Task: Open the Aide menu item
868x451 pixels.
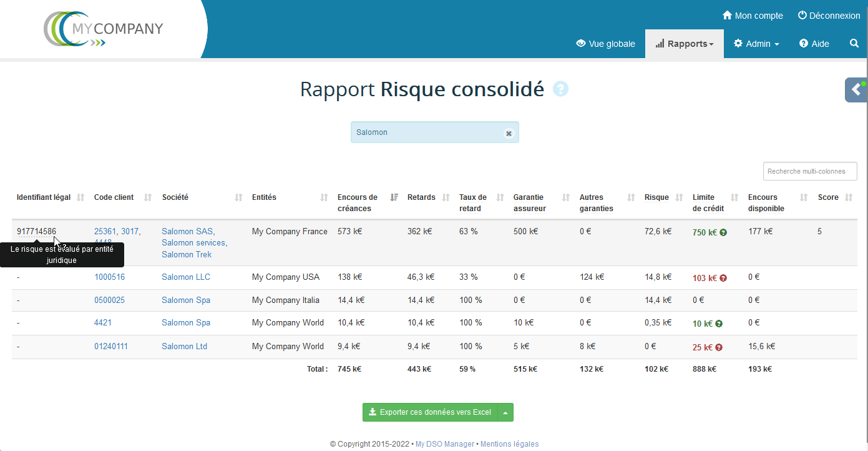Action: tap(814, 44)
